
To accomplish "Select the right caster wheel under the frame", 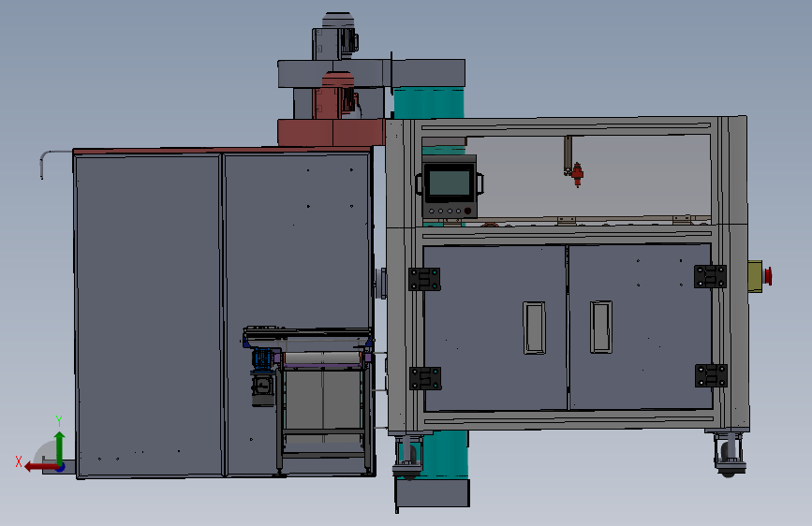I will (x=729, y=455).
